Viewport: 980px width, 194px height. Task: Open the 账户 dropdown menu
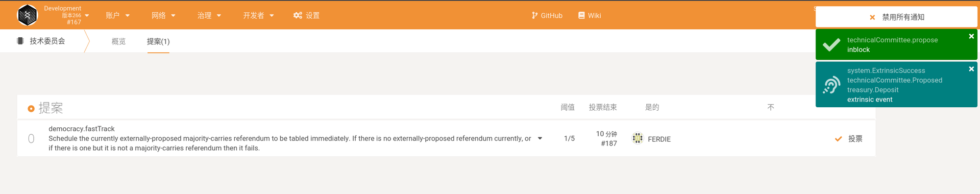coord(118,16)
